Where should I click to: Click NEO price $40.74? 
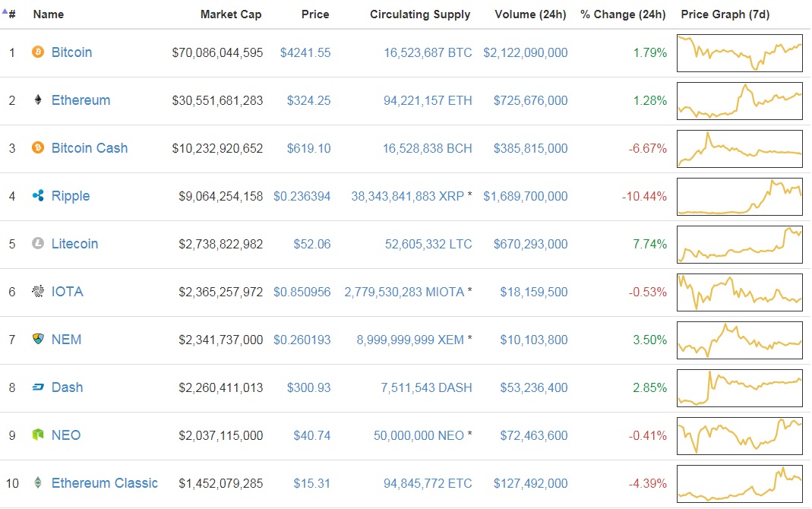311,435
